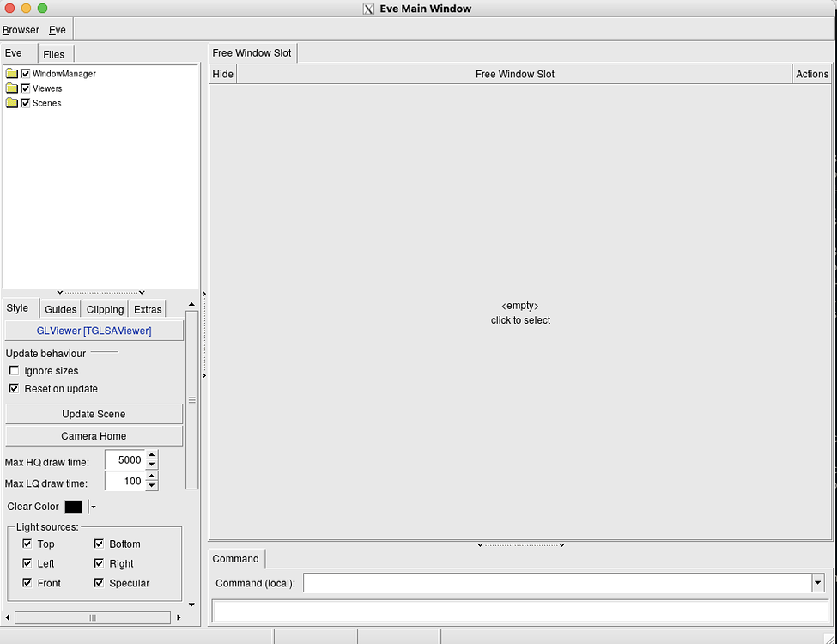Decrease Max HQ draw time value

coord(152,465)
